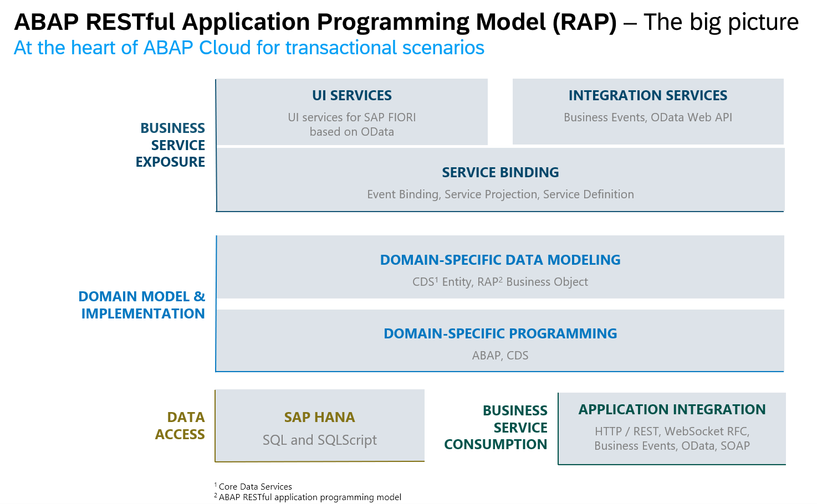The width and height of the screenshot is (817, 504).
Task: Click the 'ABAP, CDS' text
Action: click(501, 356)
